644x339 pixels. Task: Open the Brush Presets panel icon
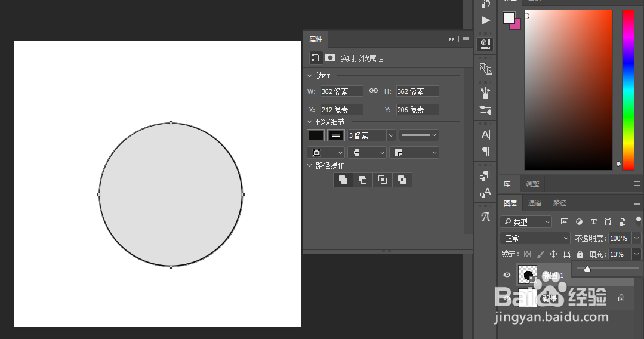pyautogui.click(x=485, y=93)
